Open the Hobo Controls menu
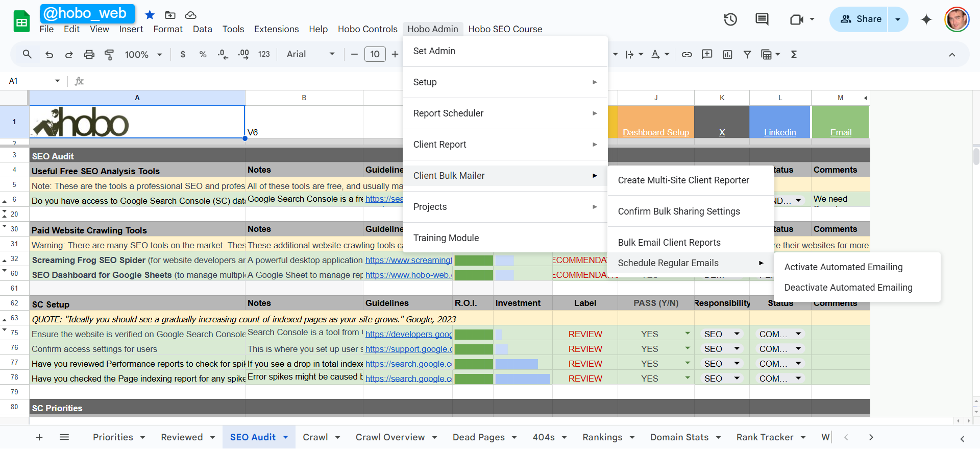 pyautogui.click(x=367, y=29)
